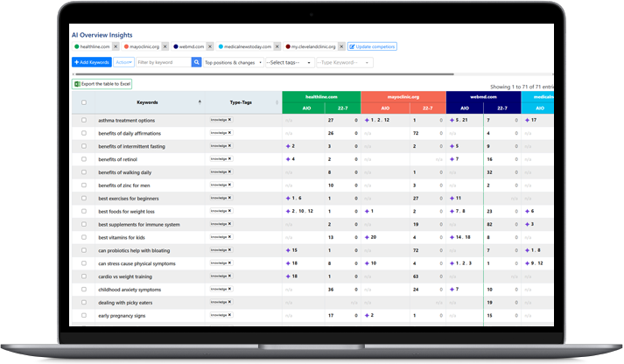Click the horizontal scrollbar above the table
The image size is (624, 364).
pyautogui.click(x=264, y=74)
